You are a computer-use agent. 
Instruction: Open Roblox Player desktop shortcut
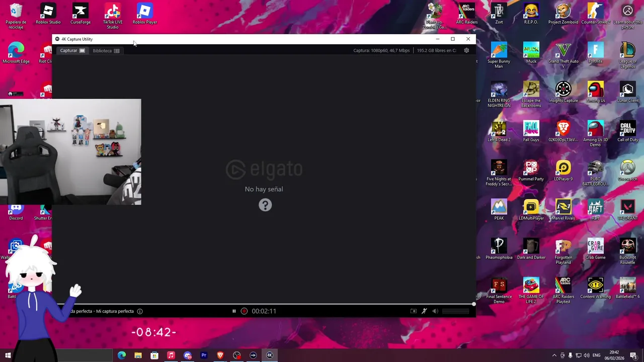tap(145, 14)
